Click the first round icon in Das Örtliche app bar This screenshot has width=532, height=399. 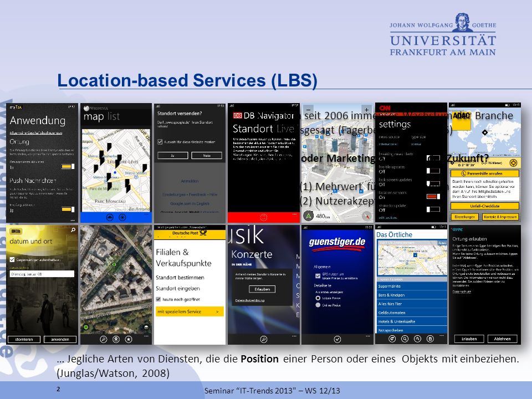tap(392, 339)
